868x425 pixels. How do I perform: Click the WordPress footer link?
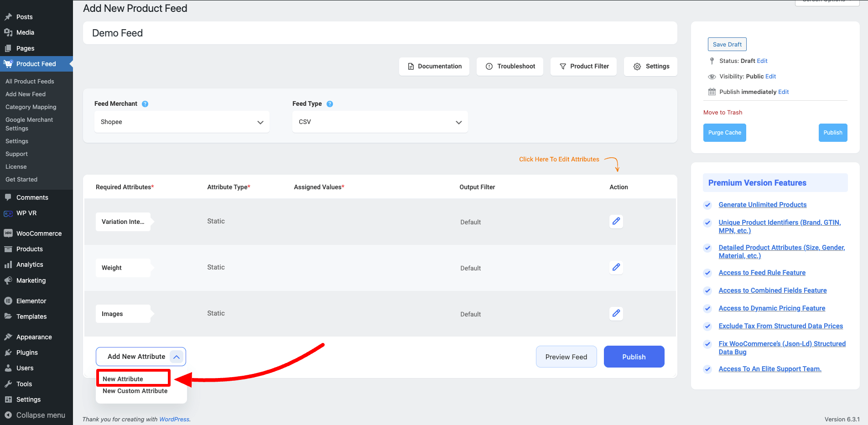pyautogui.click(x=174, y=420)
